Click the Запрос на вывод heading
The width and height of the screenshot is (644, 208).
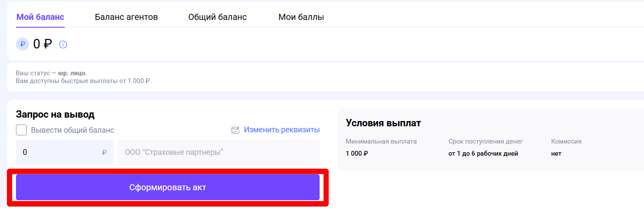[55, 115]
